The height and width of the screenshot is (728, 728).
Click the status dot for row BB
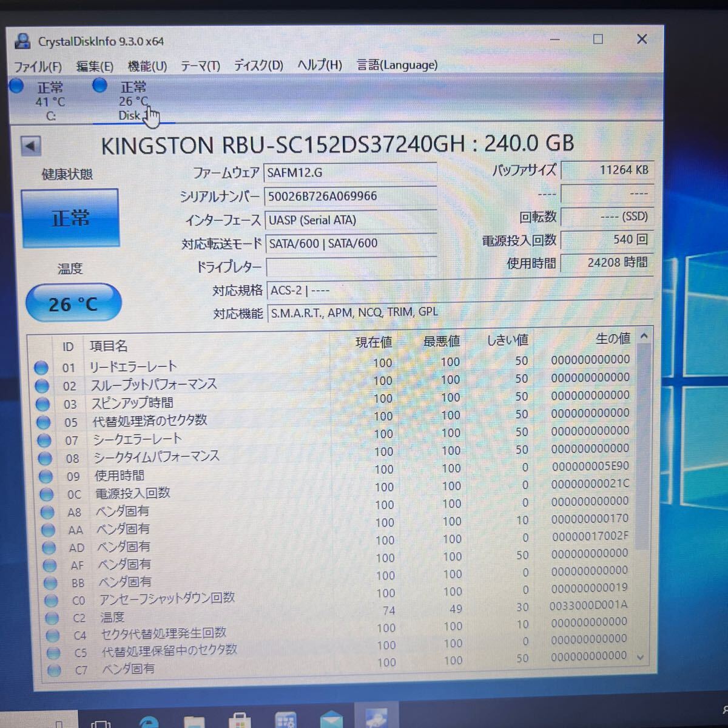[x=51, y=583]
